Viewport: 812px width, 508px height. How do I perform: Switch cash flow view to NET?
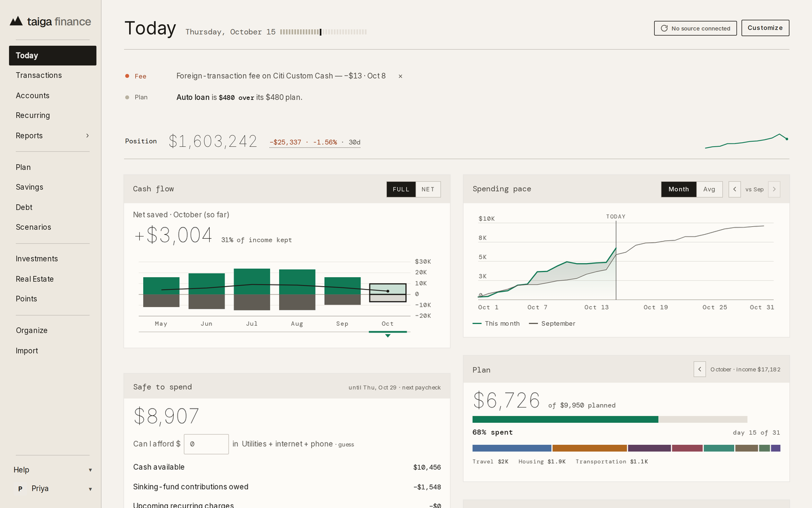[428, 189]
